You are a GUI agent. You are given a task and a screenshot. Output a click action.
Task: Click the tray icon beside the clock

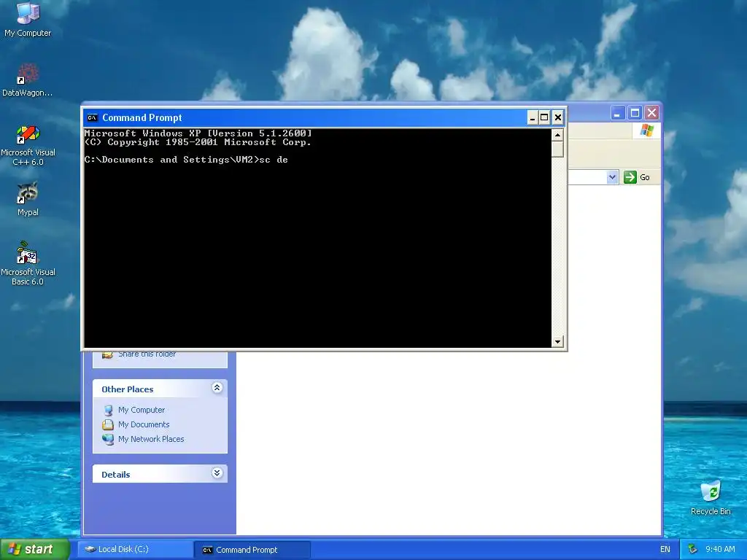pos(693,549)
